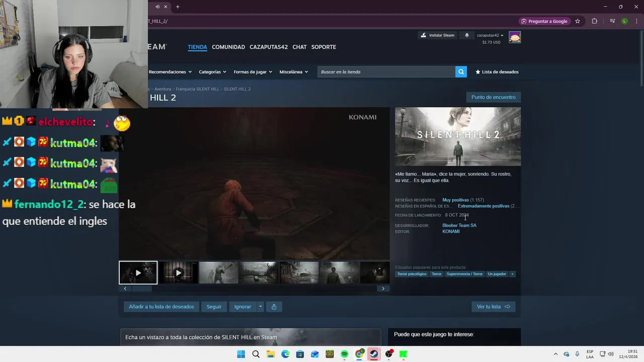
Task: Click Lista de deseados link
Action: click(x=497, y=72)
